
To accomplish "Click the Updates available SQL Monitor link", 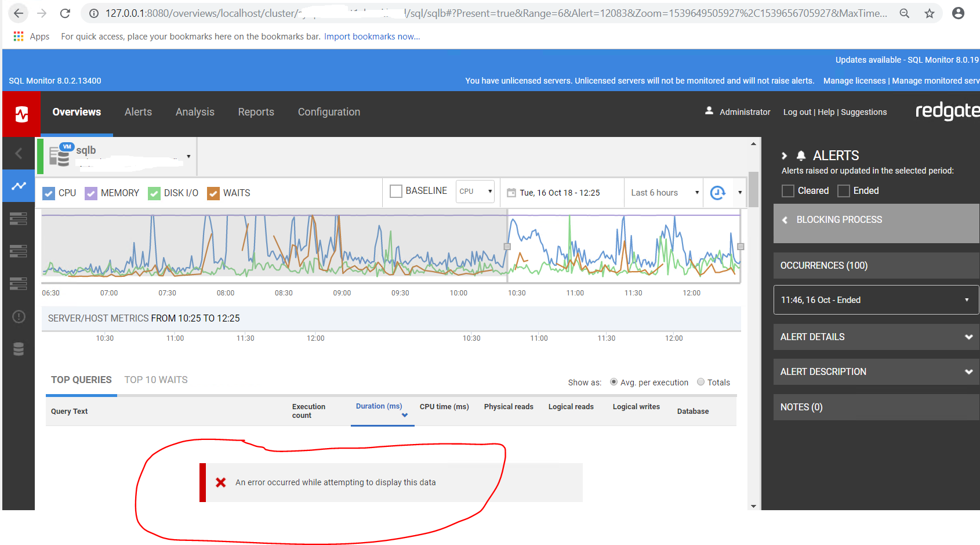I will click(907, 60).
